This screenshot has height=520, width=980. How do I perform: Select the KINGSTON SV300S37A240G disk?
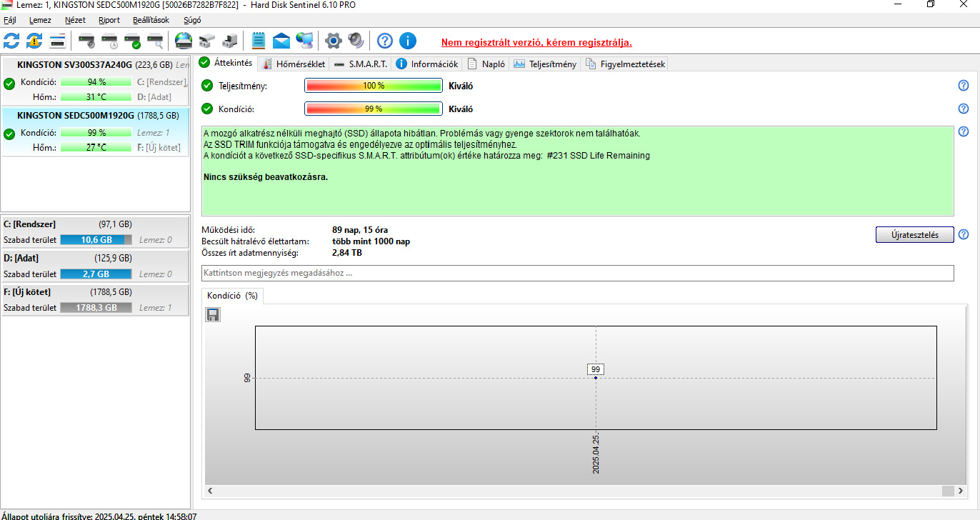click(96, 81)
